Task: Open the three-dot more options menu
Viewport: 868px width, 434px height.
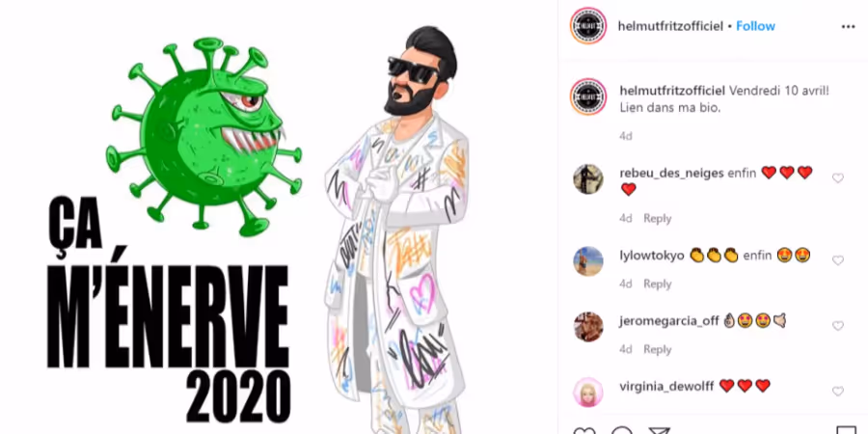Action: [x=848, y=27]
